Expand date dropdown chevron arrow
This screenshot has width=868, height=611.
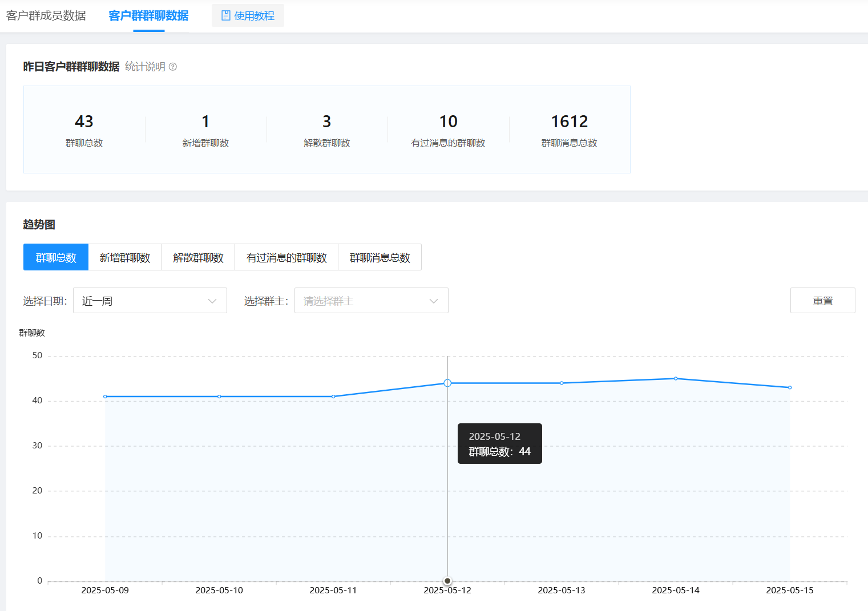(212, 301)
